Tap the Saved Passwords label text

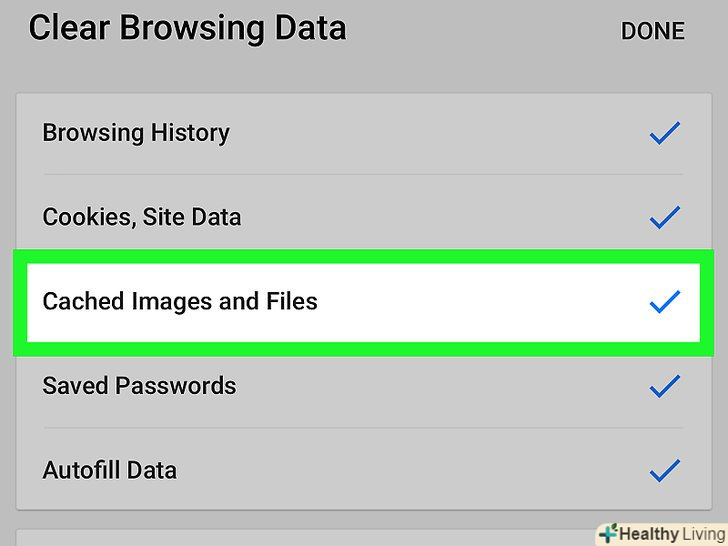tap(139, 386)
